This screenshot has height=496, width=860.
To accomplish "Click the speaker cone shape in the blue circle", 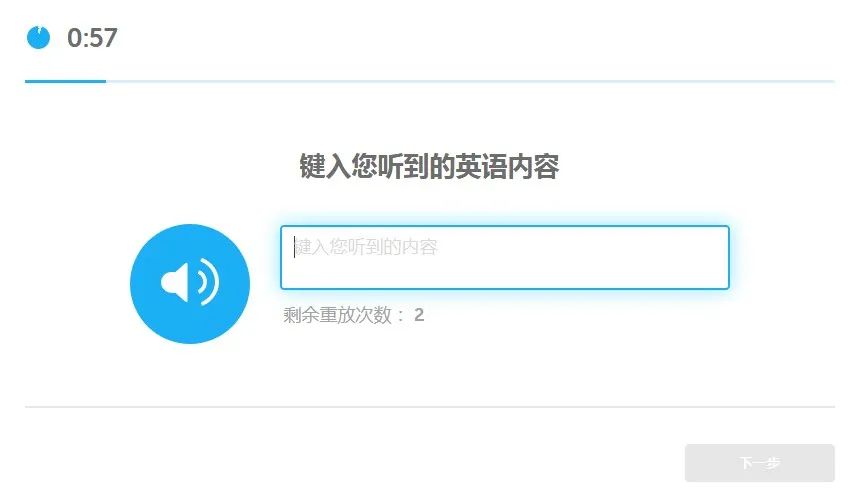I will coord(175,282).
